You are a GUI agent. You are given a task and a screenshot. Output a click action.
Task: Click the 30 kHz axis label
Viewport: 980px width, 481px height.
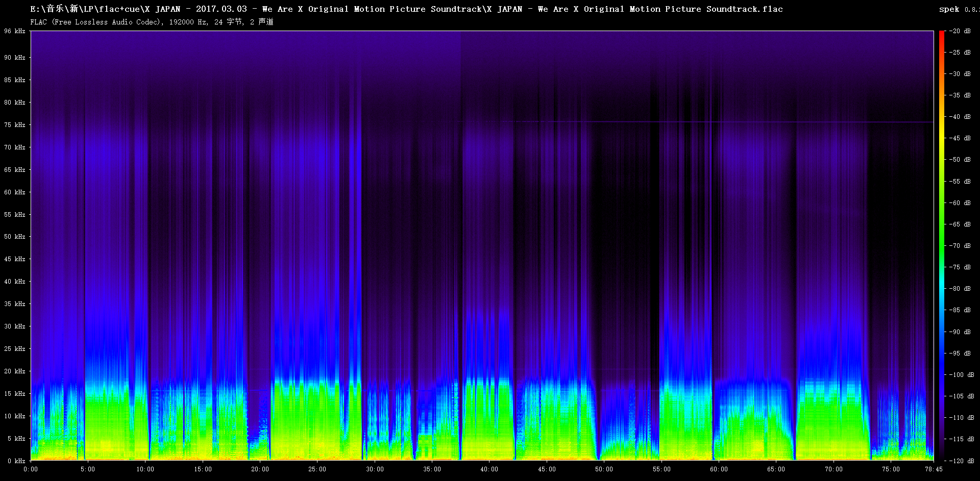pyautogui.click(x=15, y=326)
